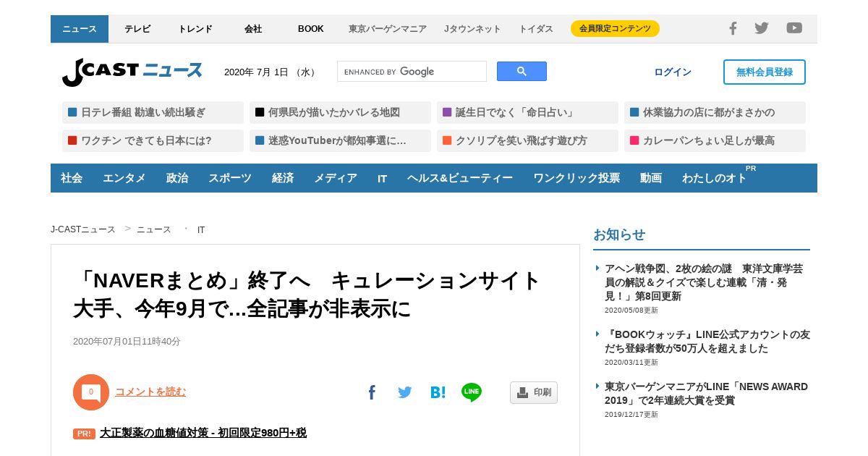The image size is (868, 456).
Task: Open ワンクリック投票 in blue nav
Action: click(x=576, y=178)
